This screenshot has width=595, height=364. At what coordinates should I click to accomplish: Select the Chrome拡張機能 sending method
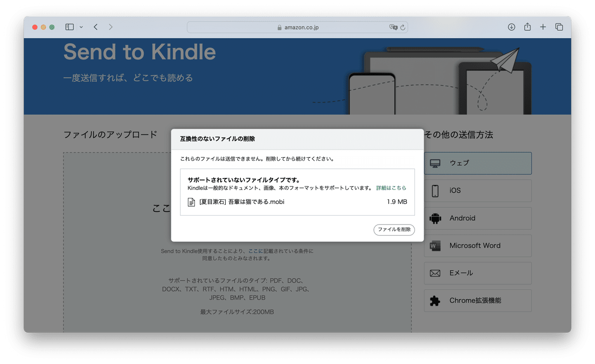click(x=477, y=301)
